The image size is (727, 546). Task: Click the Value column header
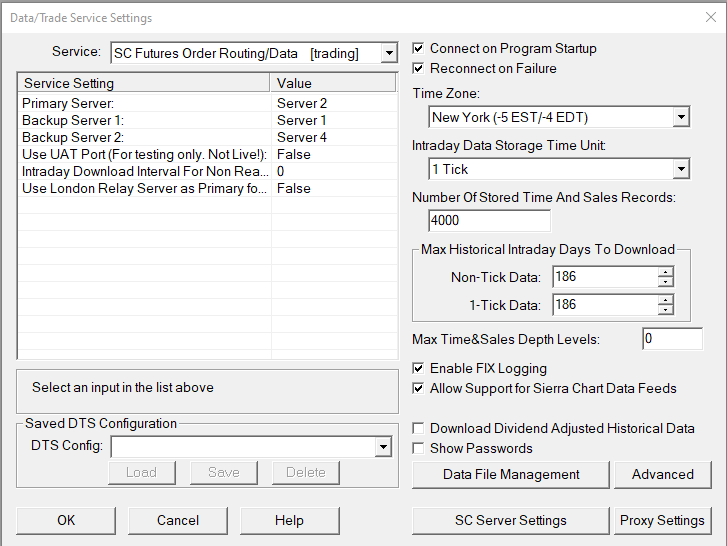(333, 83)
